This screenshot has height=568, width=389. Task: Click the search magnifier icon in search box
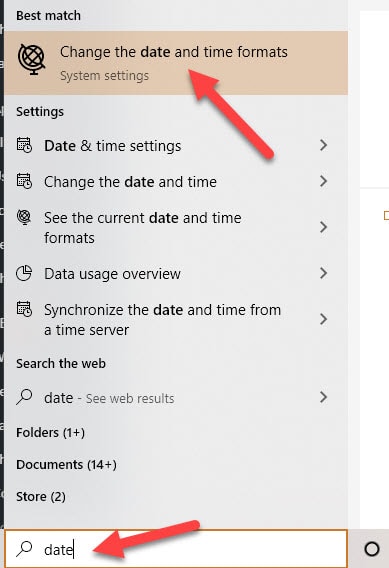24,549
